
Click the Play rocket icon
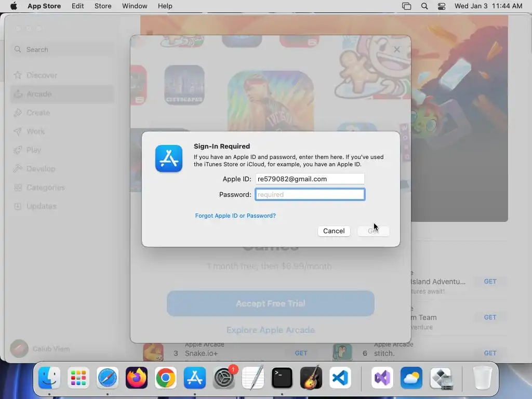(18, 150)
